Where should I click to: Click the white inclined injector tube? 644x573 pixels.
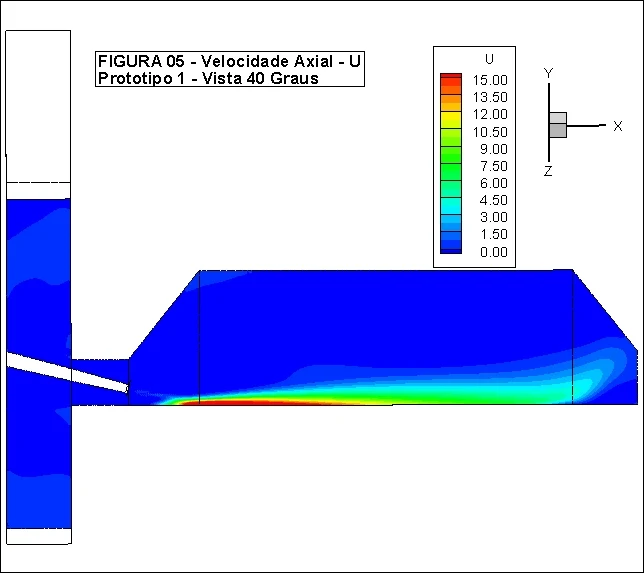[x=67, y=372]
